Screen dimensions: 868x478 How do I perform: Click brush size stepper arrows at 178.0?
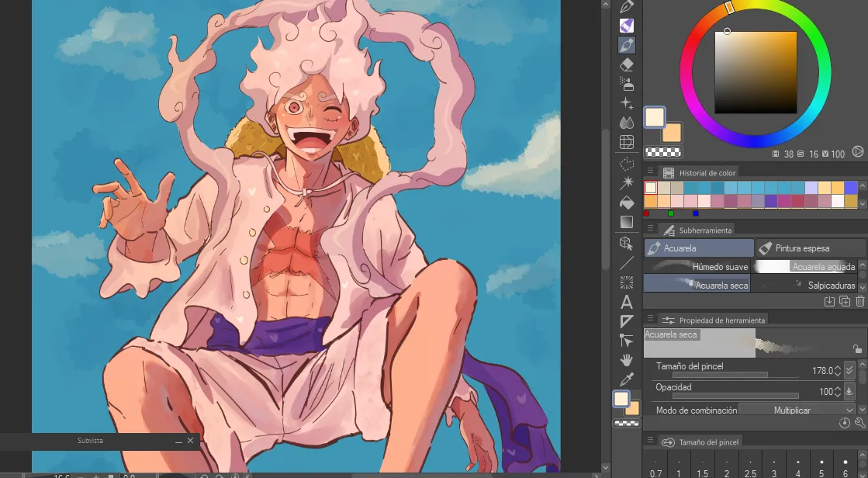coord(838,371)
